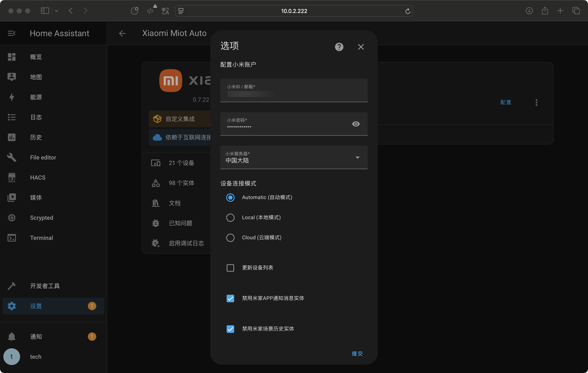Click the Terminal icon in sidebar
This screenshot has height=373, width=588.
(x=12, y=238)
